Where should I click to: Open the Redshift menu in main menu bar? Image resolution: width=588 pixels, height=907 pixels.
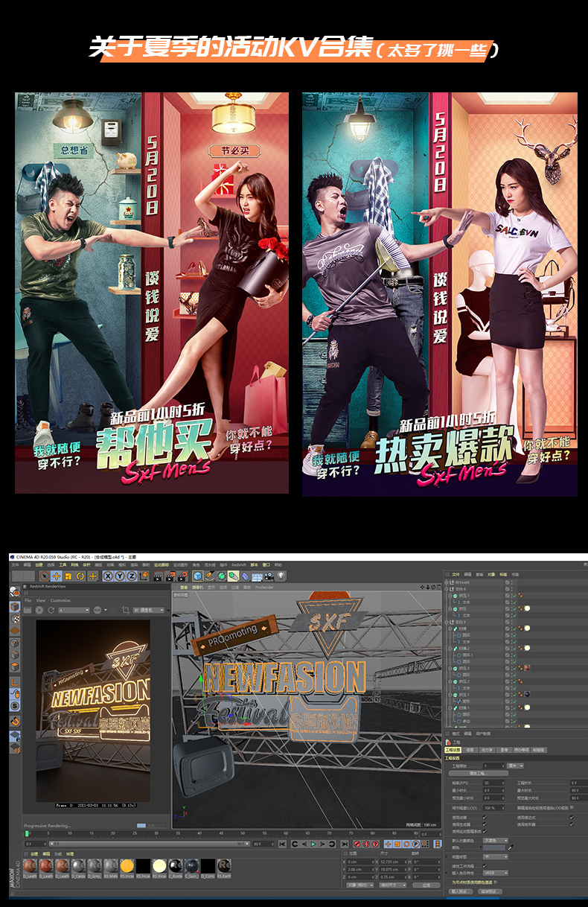[x=238, y=564]
